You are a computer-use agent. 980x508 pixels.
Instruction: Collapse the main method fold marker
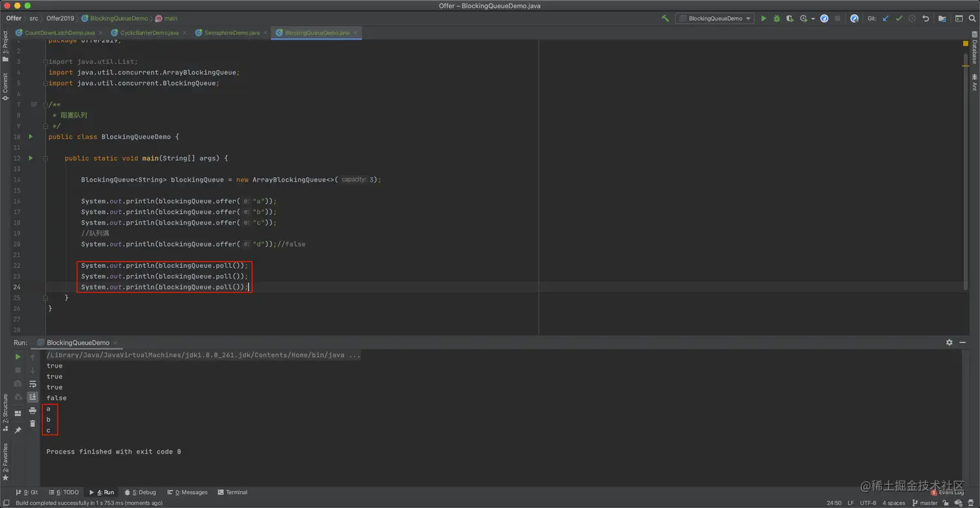pyautogui.click(x=45, y=158)
